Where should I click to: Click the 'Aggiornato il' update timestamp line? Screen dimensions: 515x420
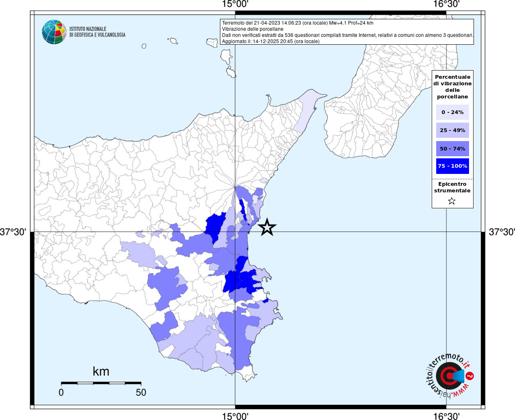pos(270,41)
